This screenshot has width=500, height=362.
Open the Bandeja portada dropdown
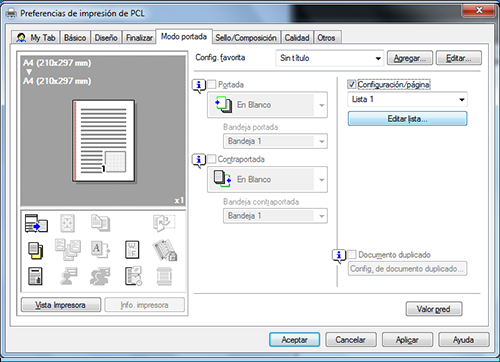(275, 141)
